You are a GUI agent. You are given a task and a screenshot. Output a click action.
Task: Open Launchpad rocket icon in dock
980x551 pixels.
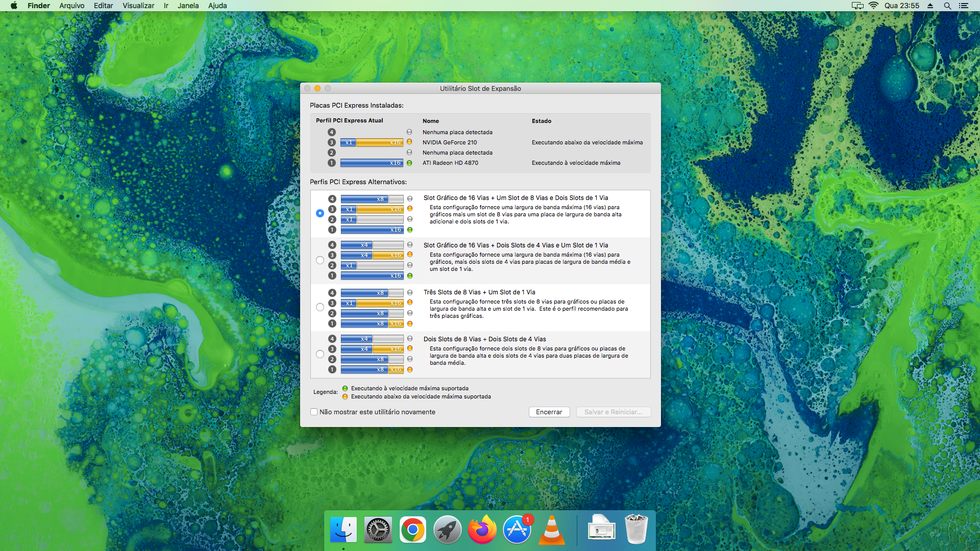pyautogui.click(x=447, y=530)
